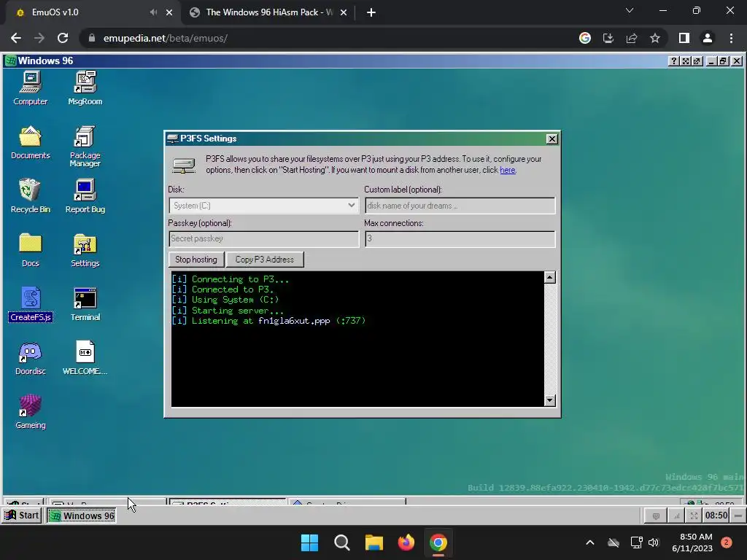This screenshot has height=560, width=747.
Task: Launch Firefox from Windows taskbar
Action: [x=406, y=542]
